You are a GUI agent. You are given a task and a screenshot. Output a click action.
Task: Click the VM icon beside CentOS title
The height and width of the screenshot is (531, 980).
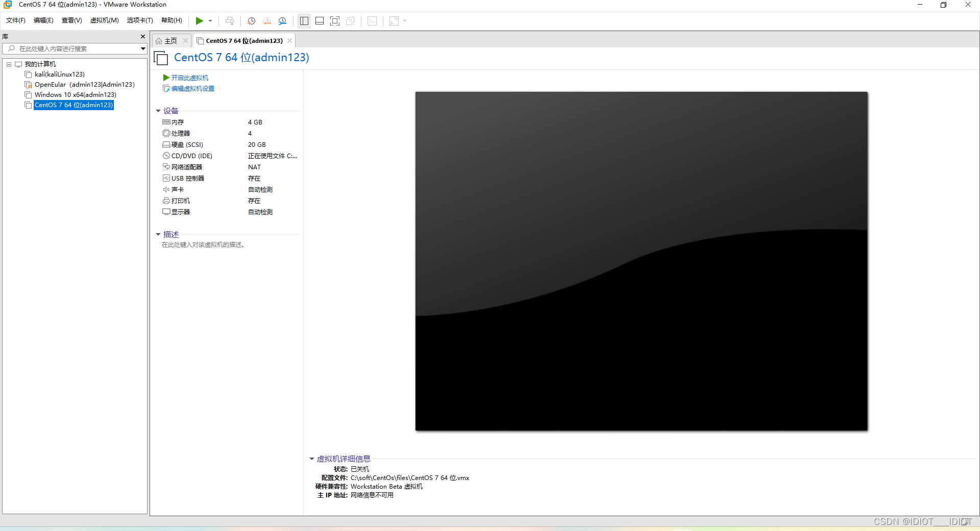pos(161,58)
